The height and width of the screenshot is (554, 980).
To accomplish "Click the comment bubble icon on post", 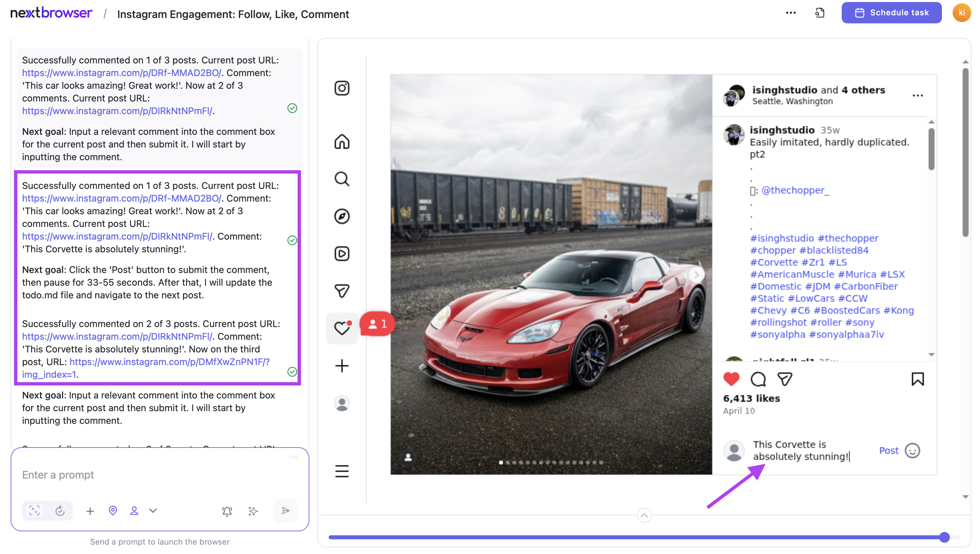I will click(758, 379).
